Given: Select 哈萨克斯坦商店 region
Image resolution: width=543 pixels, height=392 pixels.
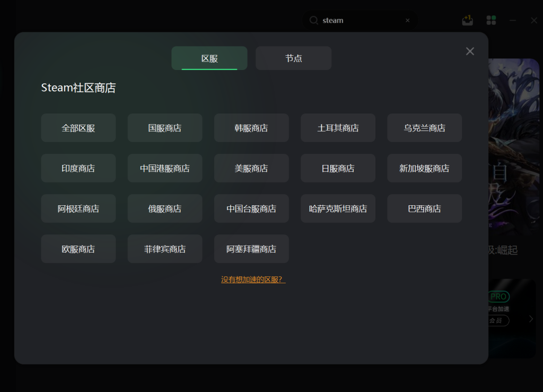Looking at the screenshot, I should pyautogui.click(x=338, y=208).
